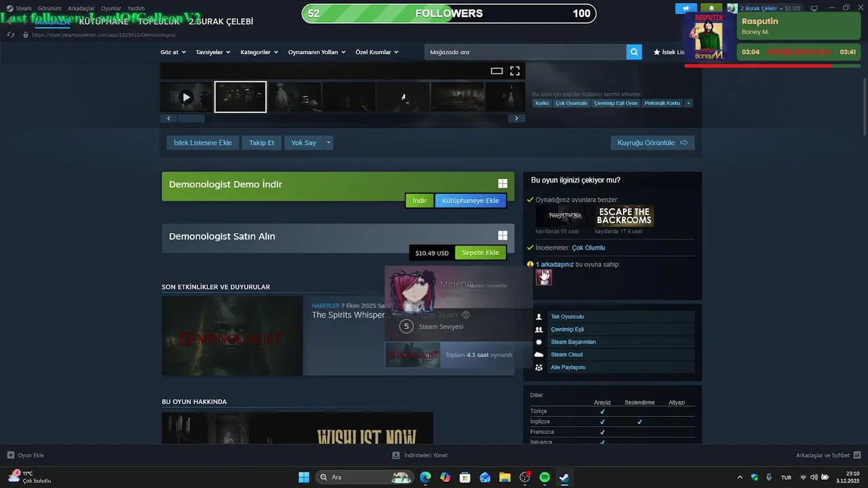
Task: Click Sepete Ekle button
Action: tap(481, 253)
